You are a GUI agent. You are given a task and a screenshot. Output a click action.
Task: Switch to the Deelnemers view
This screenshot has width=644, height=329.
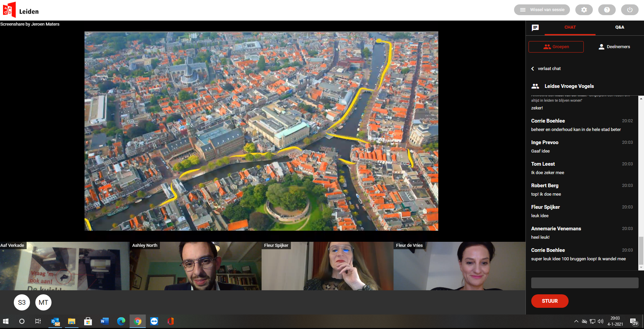tap(614, 47)
